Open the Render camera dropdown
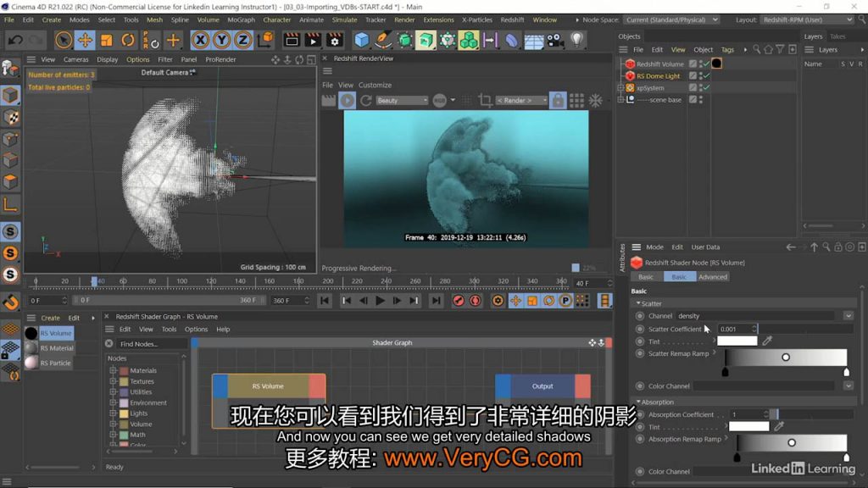Viewport: 868px width, 488px height. (x=521, y=100)
